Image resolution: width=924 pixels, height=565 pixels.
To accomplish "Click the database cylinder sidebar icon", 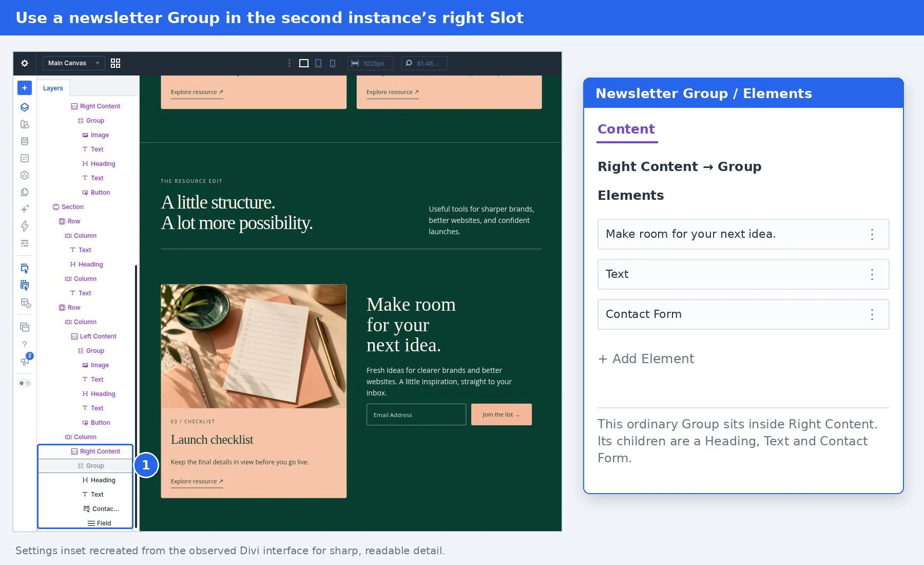I will [x=25, y=141].
